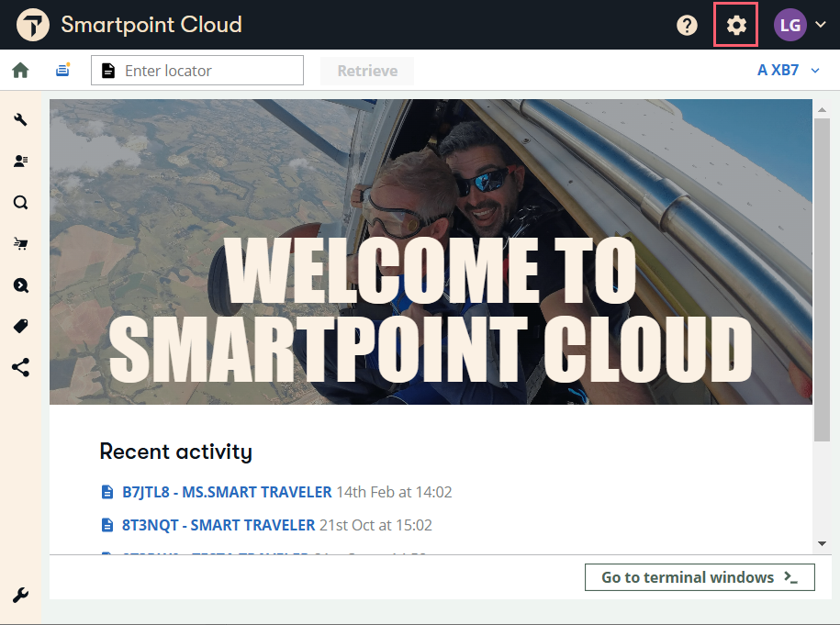This screenshot has height=625, width=840.
Task: Open the share sidebar icon
Action: coord(20,367)
